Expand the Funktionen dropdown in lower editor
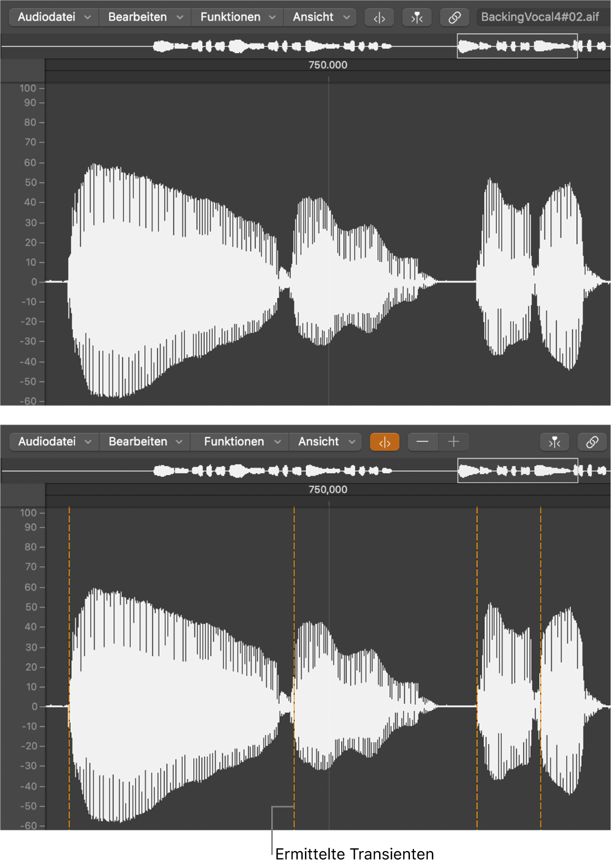Viewport: 611px width, 868px height. (x=239, y=442)
